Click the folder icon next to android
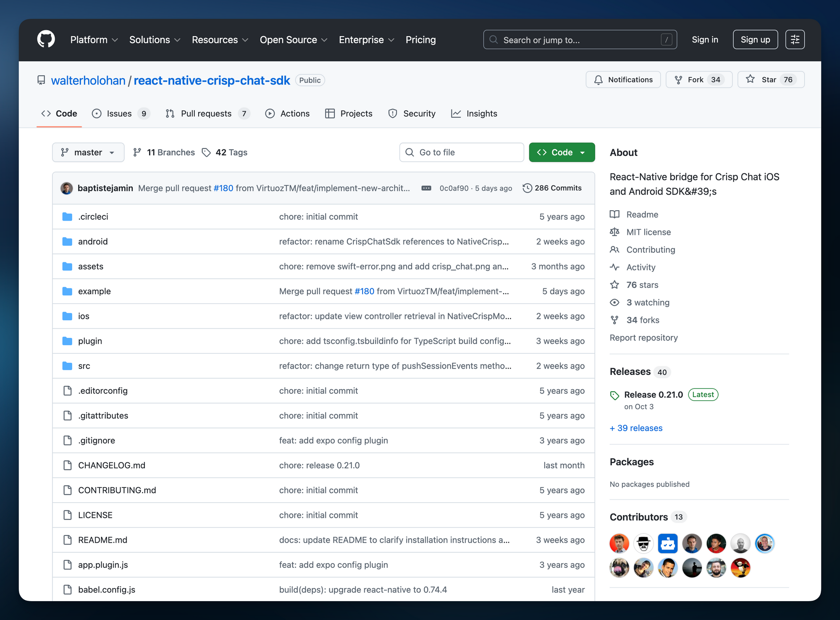This screenshot has width=840, height=620. [67, 241]
